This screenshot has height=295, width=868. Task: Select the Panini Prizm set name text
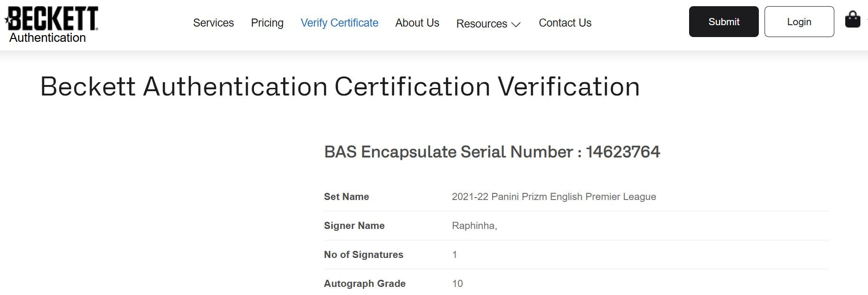point(554,197)
